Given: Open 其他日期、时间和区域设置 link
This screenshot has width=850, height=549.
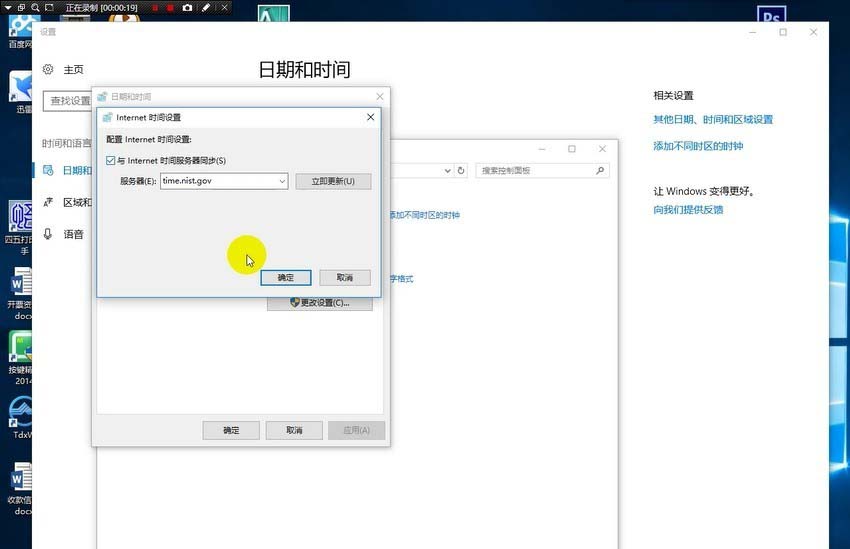Looking at the screenshot, I should [712, 119].
